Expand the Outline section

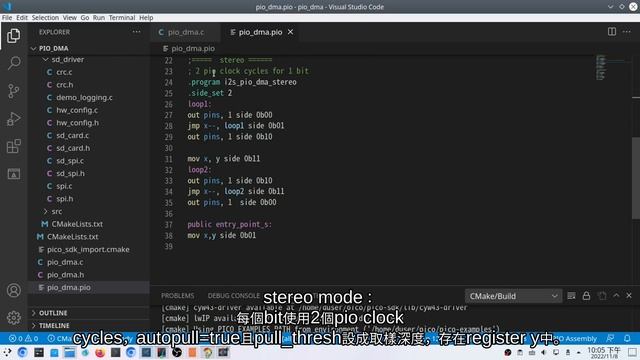pos(53,313)
